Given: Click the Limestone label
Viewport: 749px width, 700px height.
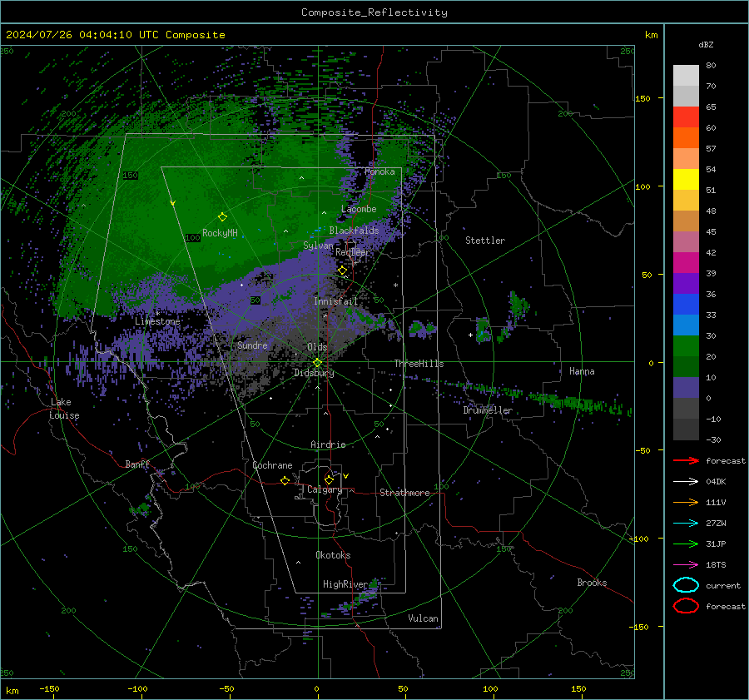Looking at the screenshot, I should pyautogui.click(x=157, y=321).
